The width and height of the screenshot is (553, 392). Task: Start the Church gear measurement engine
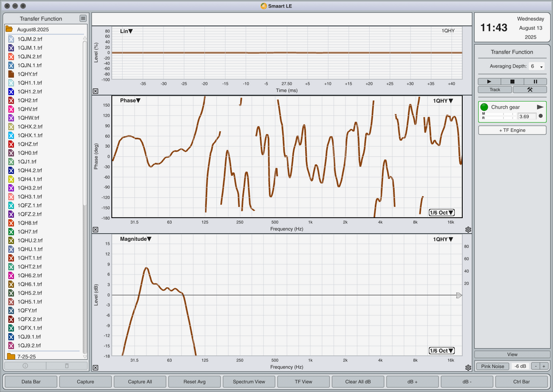click(540, 107)
